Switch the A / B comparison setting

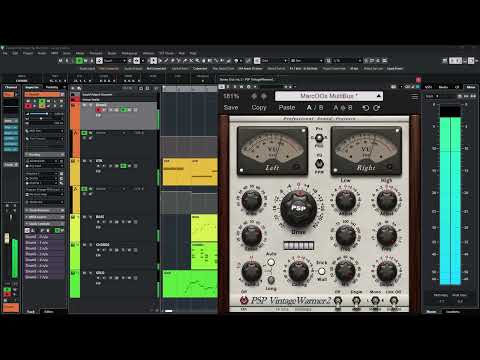click(x=315, y=108)
